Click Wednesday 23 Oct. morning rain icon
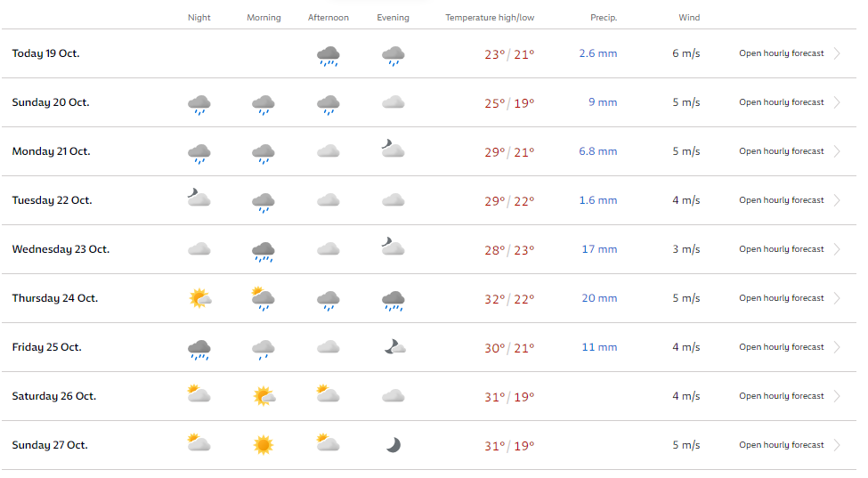The height and width of the screenshot is (478, 868). 264,251
